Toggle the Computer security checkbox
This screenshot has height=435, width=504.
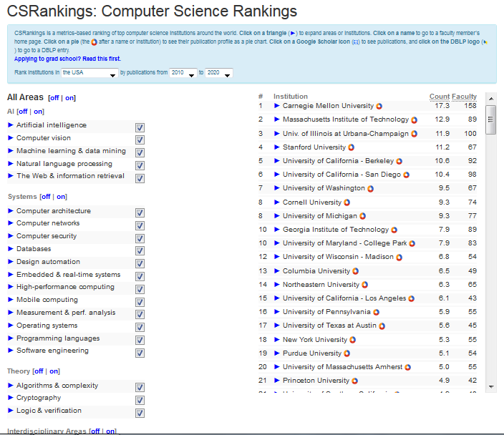click(140, 238)
